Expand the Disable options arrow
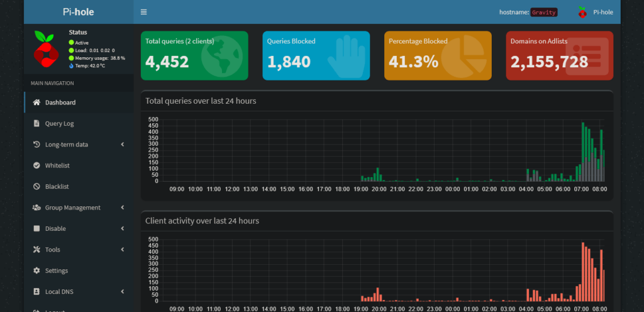The image size is (644, 312). [x=123, y=228]
